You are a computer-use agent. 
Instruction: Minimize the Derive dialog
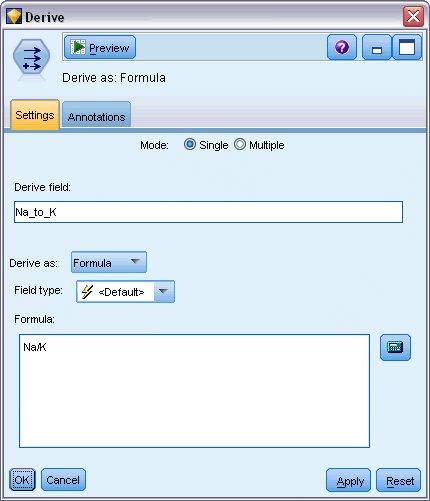click(x=377, y=47)
